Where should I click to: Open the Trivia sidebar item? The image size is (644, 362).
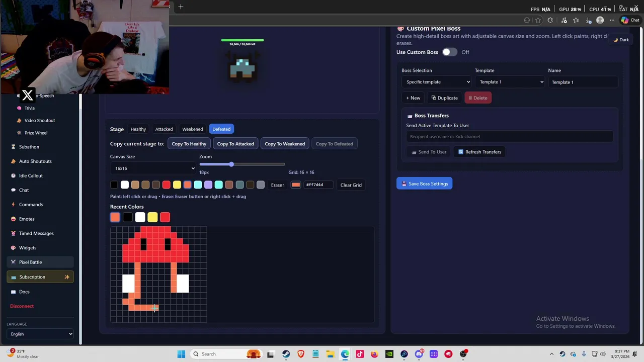click(x=30, y=108)
